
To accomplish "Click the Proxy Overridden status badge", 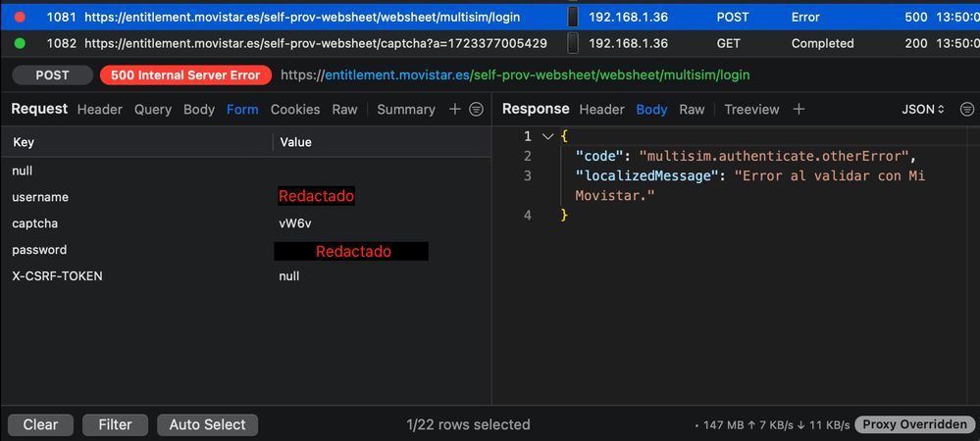I will pos(913,424).
